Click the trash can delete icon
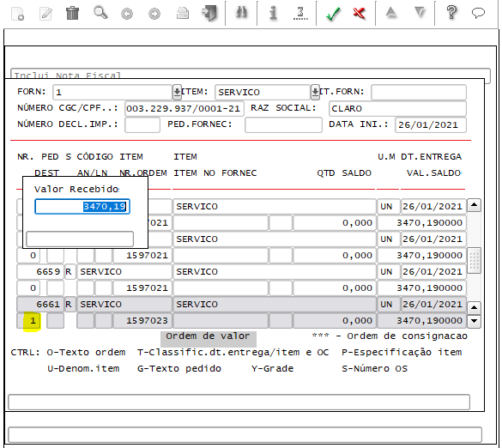Screen dimensions: 502x448 [72, 14]
